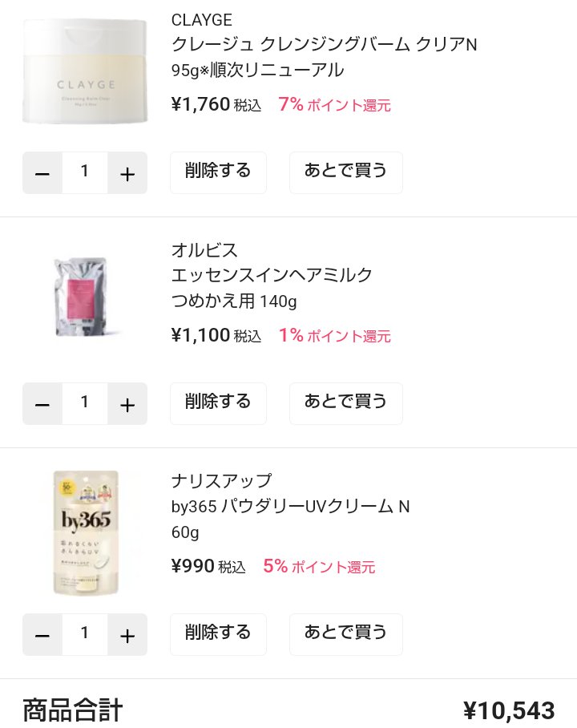Open CLAYGE クレンジングバーム product title
Screen dimensions: 577x728
(324, 45)
